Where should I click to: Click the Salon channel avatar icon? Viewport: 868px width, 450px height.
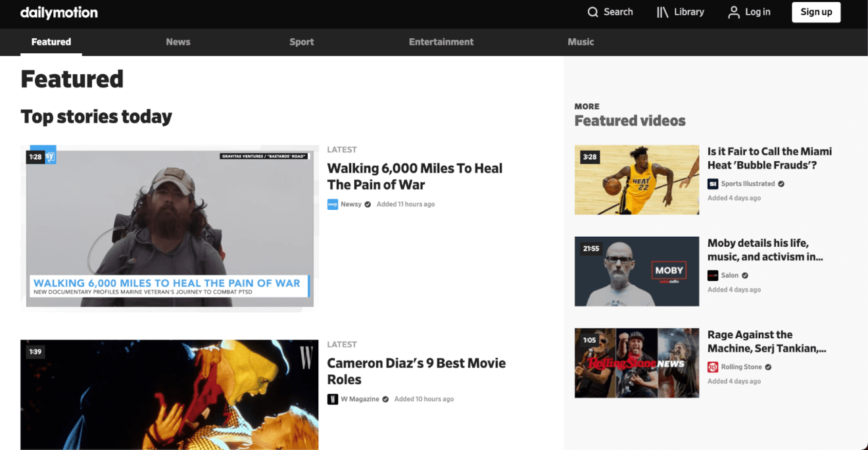click(x=713, y=275)
